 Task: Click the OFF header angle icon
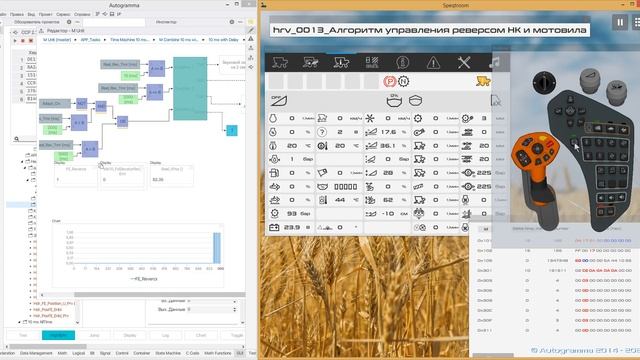pos(279,100)
